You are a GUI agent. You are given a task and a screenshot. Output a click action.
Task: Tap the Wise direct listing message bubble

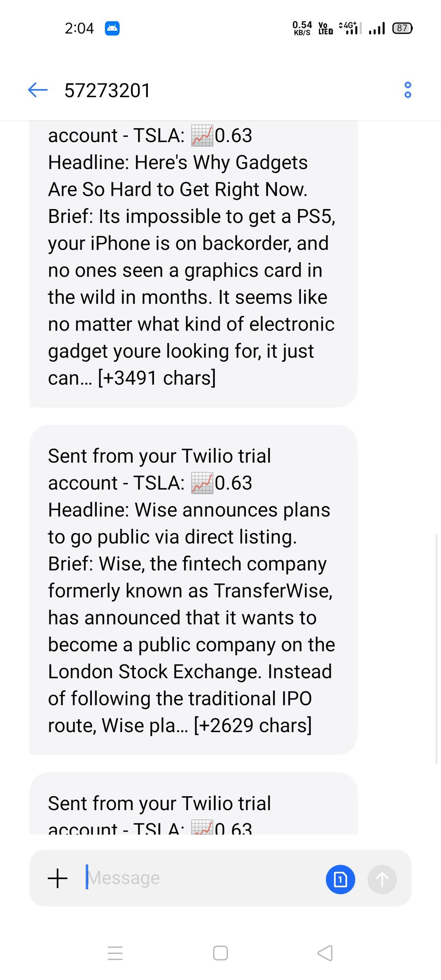point(193,590)
